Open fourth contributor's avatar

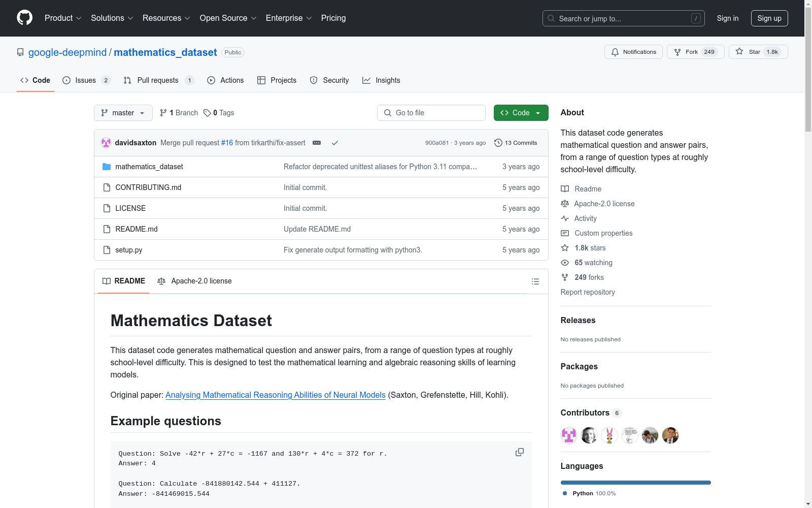click(630, 435)
